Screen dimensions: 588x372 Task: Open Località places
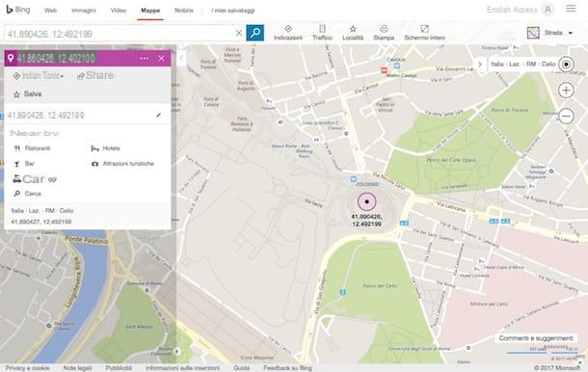pos(353,33)
